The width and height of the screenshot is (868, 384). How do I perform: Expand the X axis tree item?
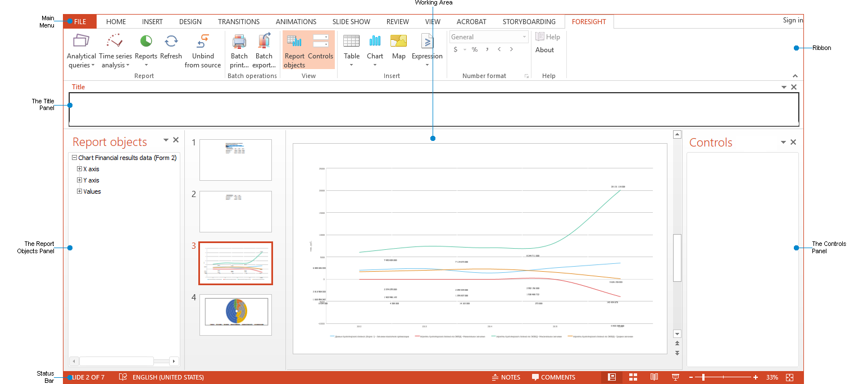click(79, 168)
